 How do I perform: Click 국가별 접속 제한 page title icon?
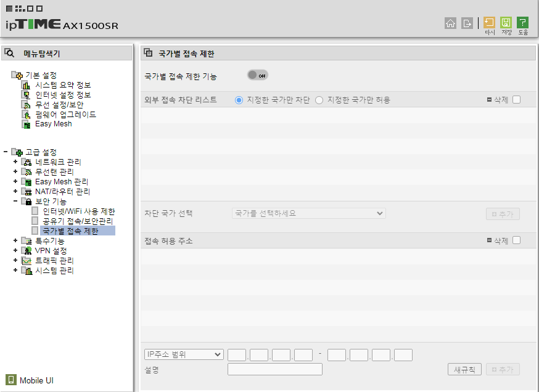click(148, 53)
